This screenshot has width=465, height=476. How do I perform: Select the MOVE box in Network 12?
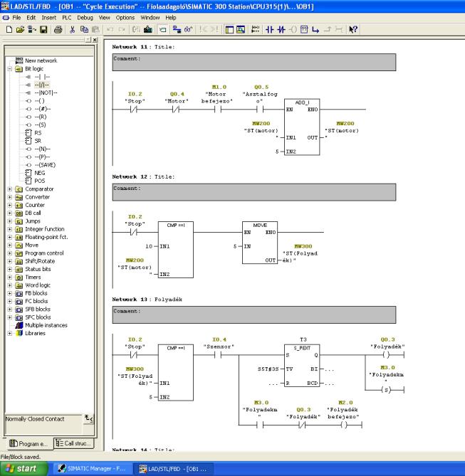click(260, 243)
